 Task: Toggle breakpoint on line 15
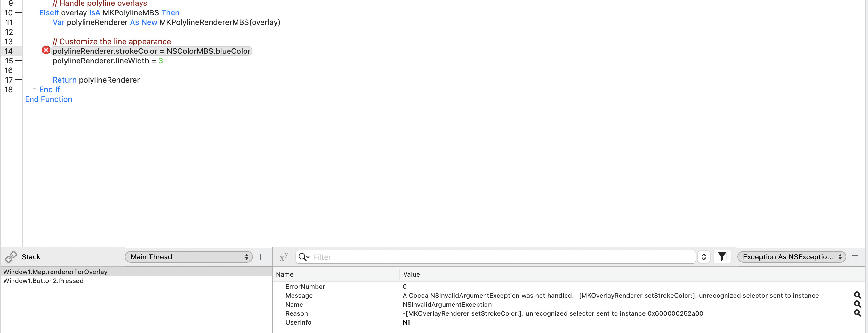click(18, 61)
